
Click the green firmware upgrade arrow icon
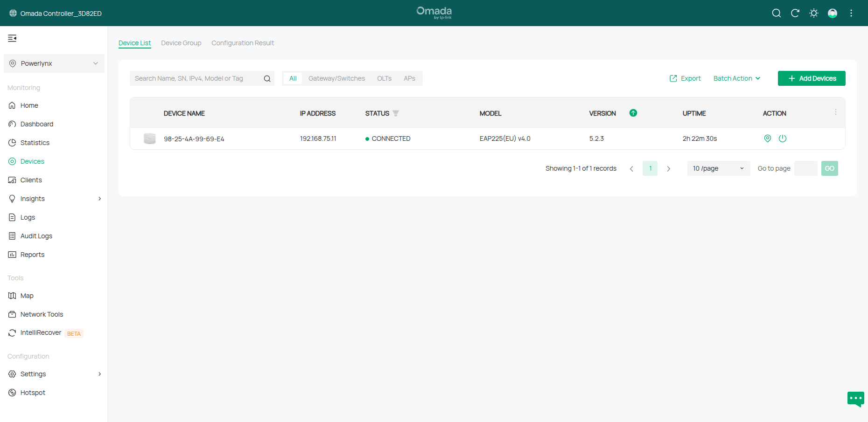pyautogui.click(x=633, y=113)
